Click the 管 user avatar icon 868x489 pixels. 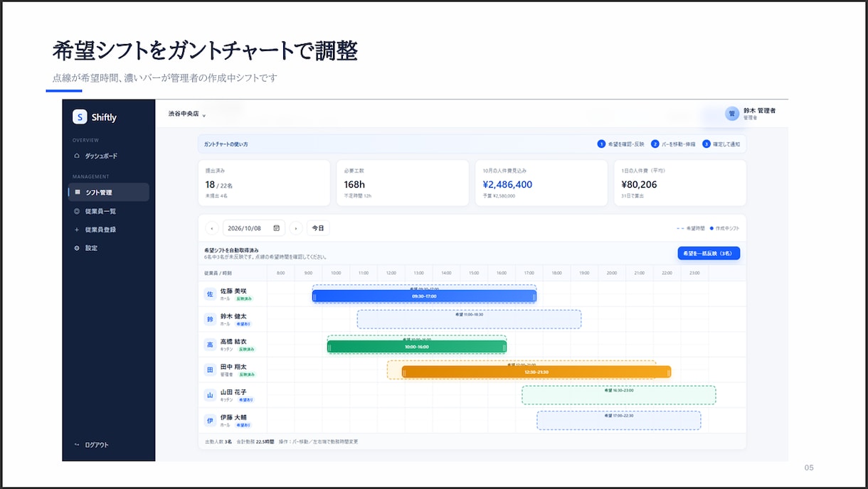pyautogui.click(x=732, y=114)
